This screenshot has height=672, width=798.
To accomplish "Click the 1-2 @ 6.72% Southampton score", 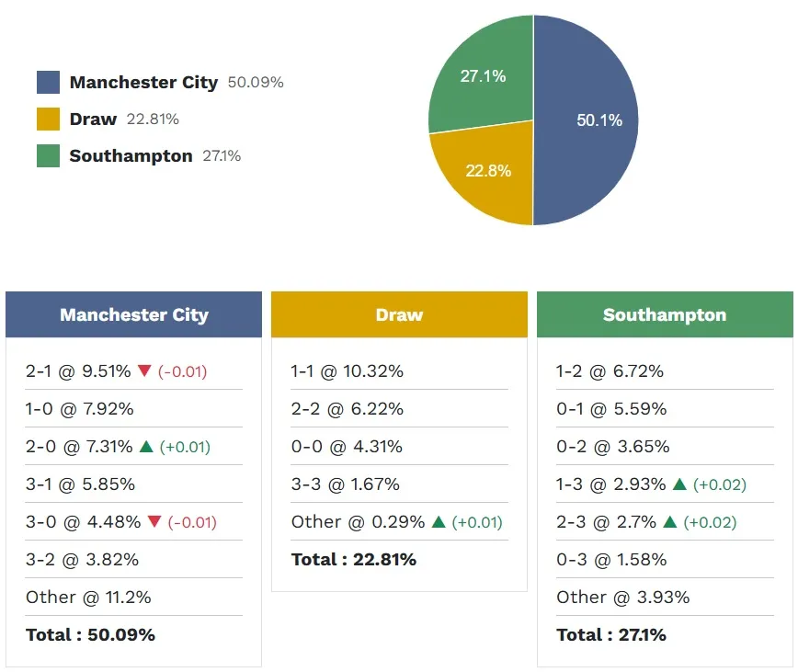I will [610, 371].
